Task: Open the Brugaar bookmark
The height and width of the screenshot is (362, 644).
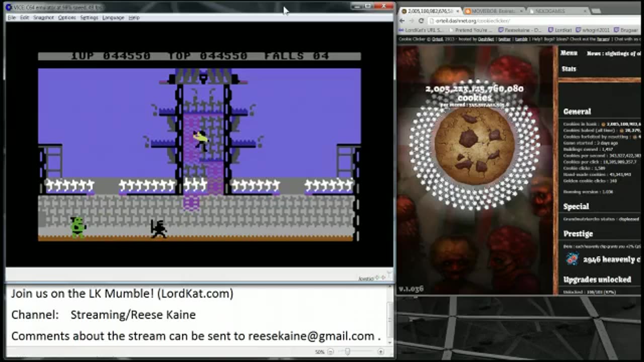Action: (x=626, y=30)
